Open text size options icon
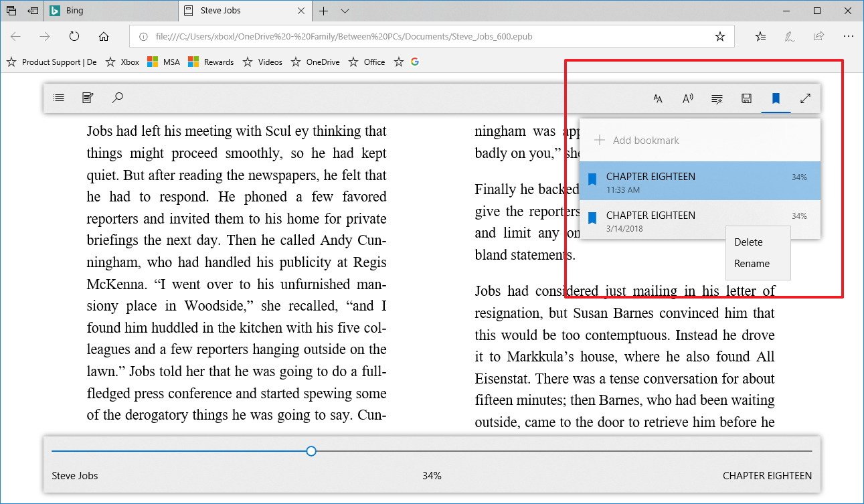This screenshot has width=864, height=504. click(x=658, y=99)
